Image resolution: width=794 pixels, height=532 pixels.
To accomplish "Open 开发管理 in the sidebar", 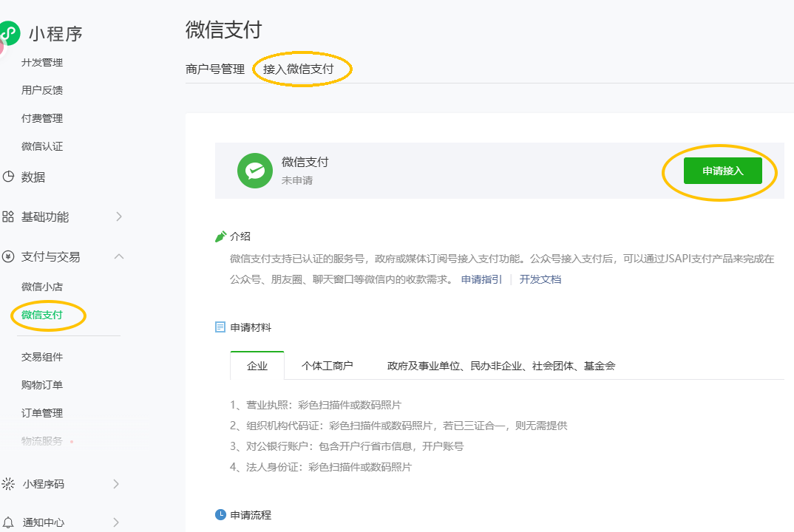I will click(x=42, y=62).
